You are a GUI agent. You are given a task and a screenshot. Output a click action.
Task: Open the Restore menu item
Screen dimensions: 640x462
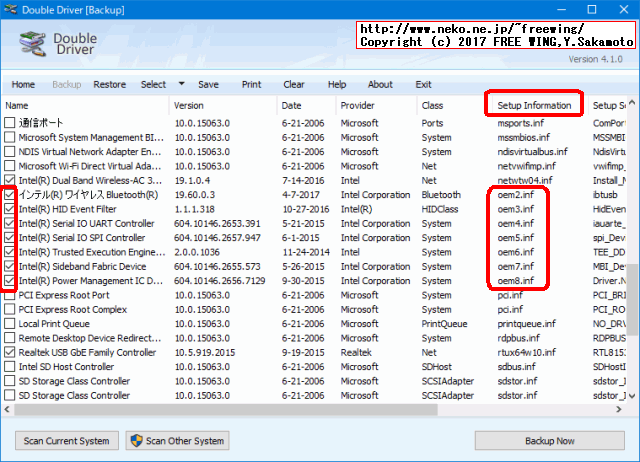[109, 84]
